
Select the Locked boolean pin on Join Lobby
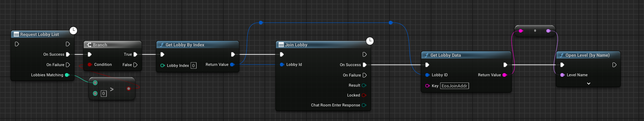pos(364,95)
